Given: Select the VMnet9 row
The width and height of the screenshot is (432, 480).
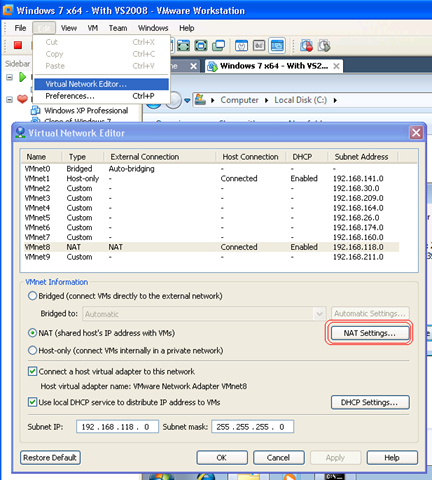Looking at the screenshot, I should pyautogui.click(x=210, y=257).
